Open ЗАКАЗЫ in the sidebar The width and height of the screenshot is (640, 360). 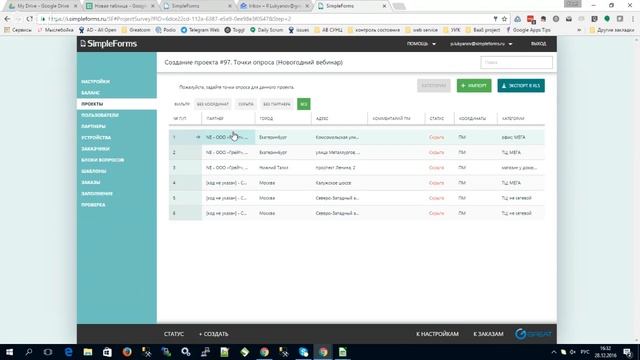(90, 182)
